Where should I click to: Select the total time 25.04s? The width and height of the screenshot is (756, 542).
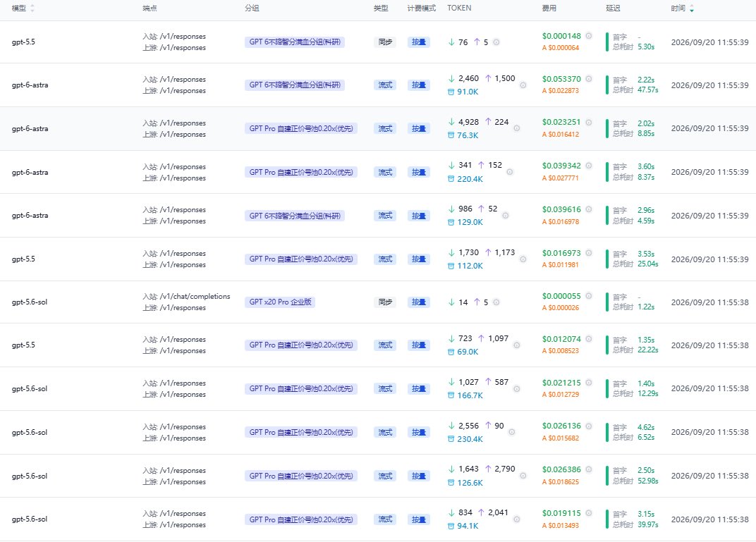pos(647,264)
